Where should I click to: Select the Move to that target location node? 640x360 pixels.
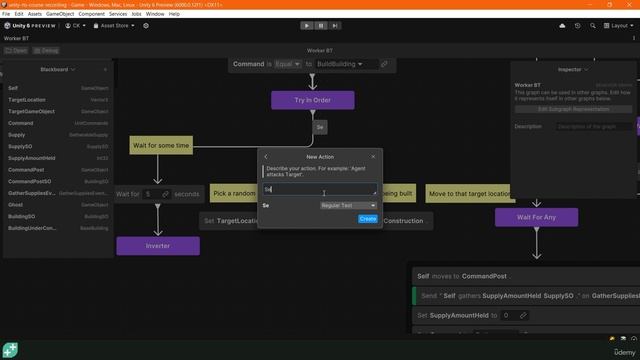coord(470,194)
